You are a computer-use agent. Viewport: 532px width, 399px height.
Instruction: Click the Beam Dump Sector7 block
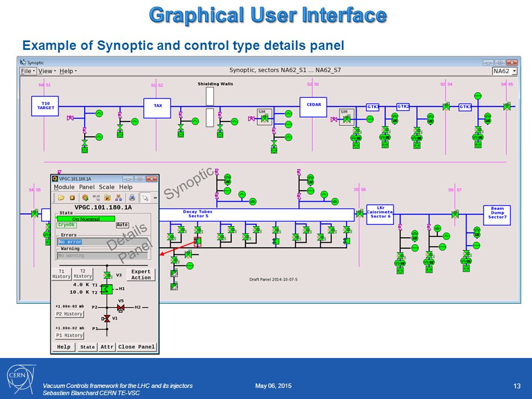pos(497,215)
